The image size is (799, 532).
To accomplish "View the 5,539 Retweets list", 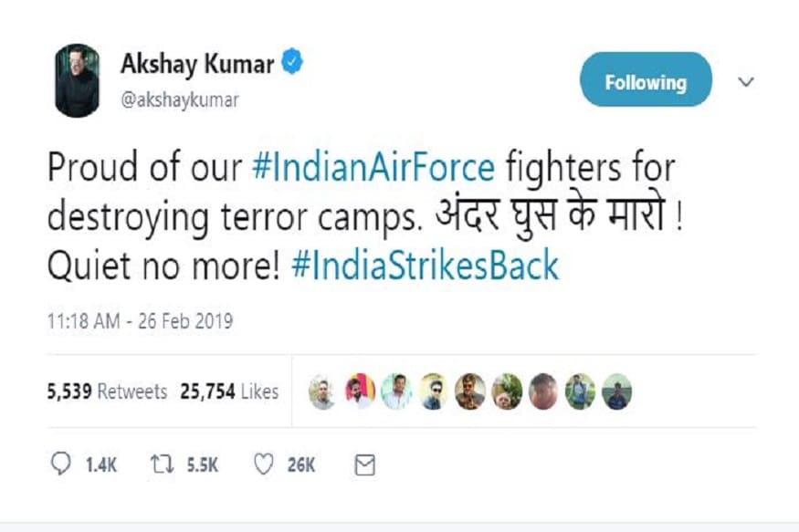I will coord(107,391).
